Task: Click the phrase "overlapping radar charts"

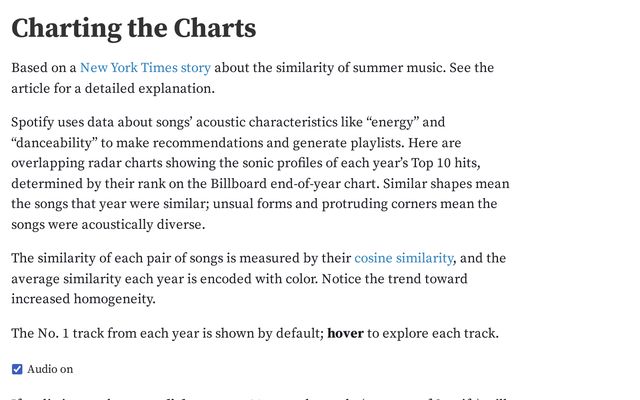Action: [x=87, y=163]
